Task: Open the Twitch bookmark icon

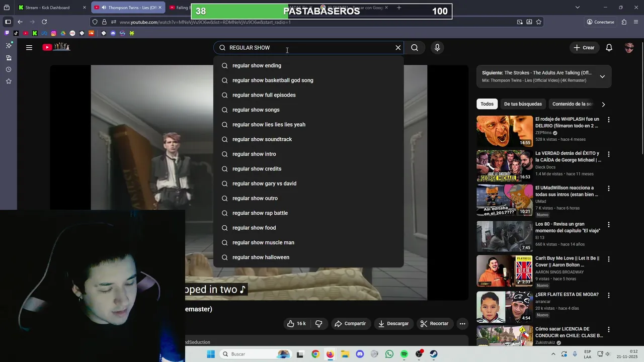Action: (7, 33)
